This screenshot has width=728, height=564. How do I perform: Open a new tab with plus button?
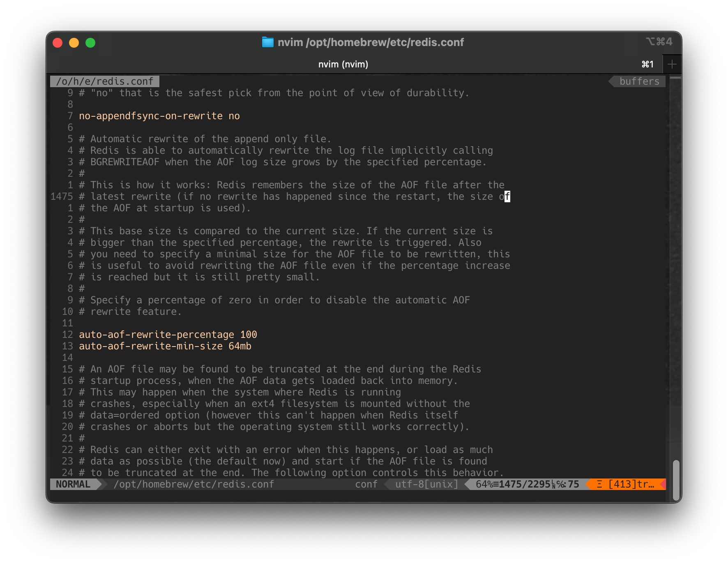tap(672, 64)
